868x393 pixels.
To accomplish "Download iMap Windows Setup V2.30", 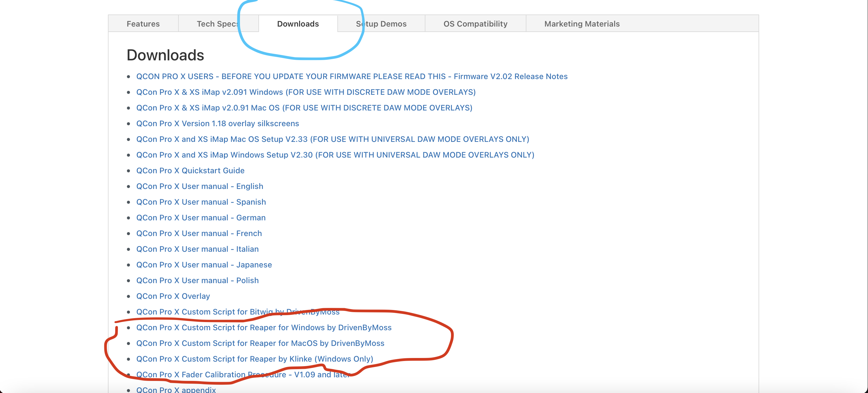I will tap(335, 155).
